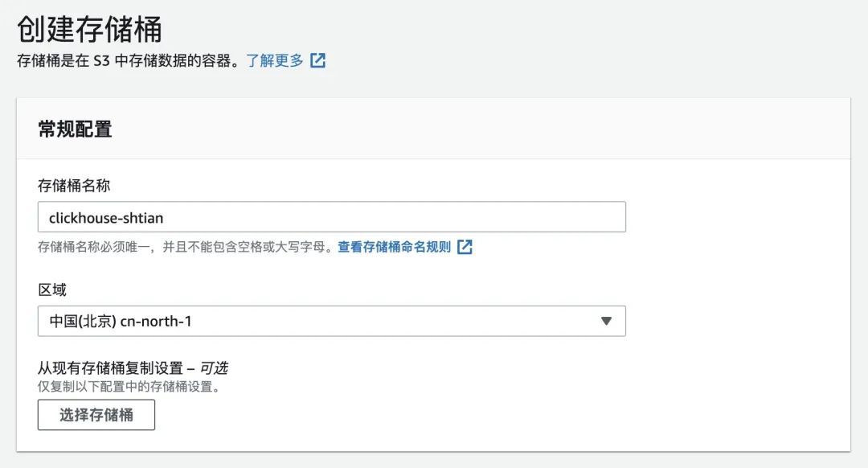Click the S3 container description under the title
The width and height of the screenshot is (868, 468).
pos(127,61)
